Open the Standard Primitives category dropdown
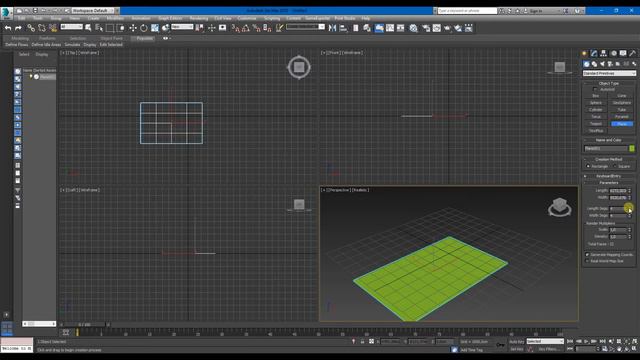Image resolution: width=640 pixels, height=360 pixels. pyautogui.click(x=609, y=73)
